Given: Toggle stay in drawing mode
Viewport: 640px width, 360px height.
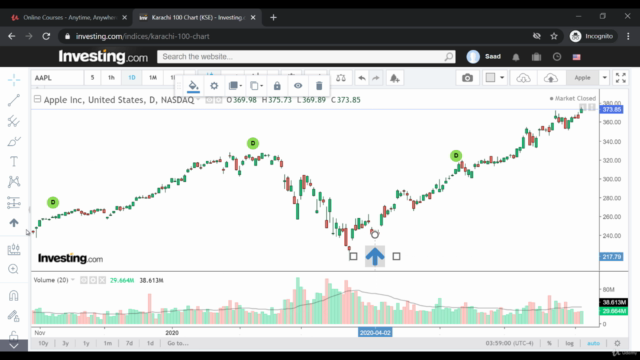Looking at the screenshot, I should click(x=14, y=316).
